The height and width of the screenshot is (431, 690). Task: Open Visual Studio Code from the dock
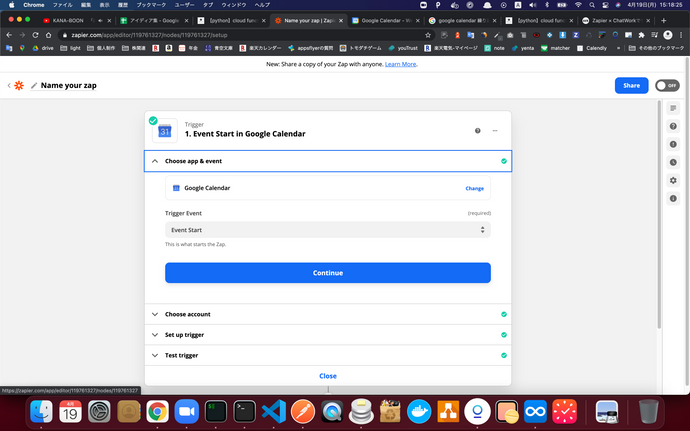(274, 412)
